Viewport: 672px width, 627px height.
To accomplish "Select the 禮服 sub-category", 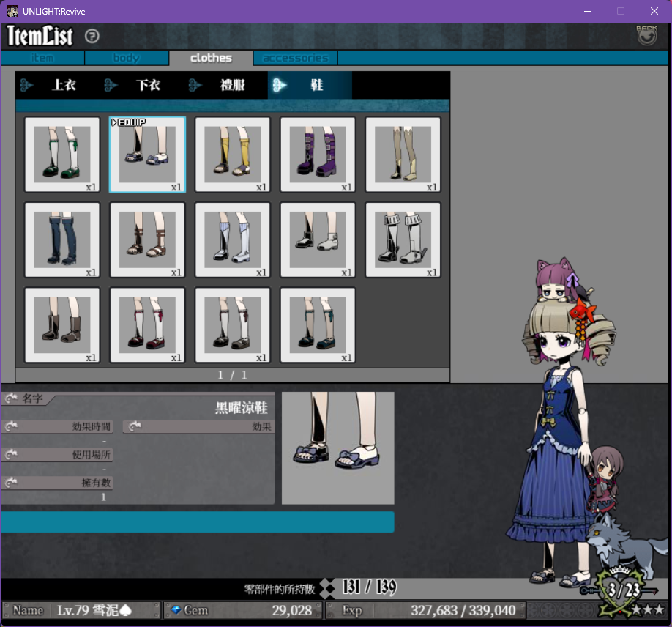I will [x=226, y=85].
